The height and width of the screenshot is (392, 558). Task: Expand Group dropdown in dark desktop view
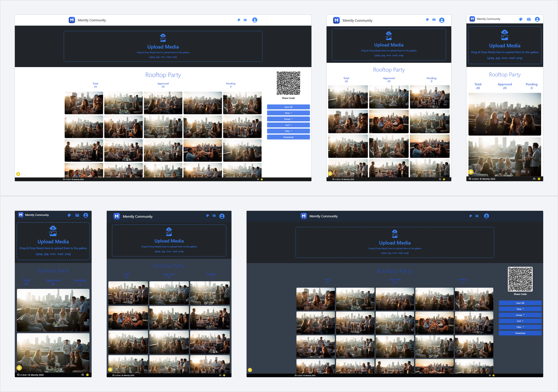click(520, 315)
